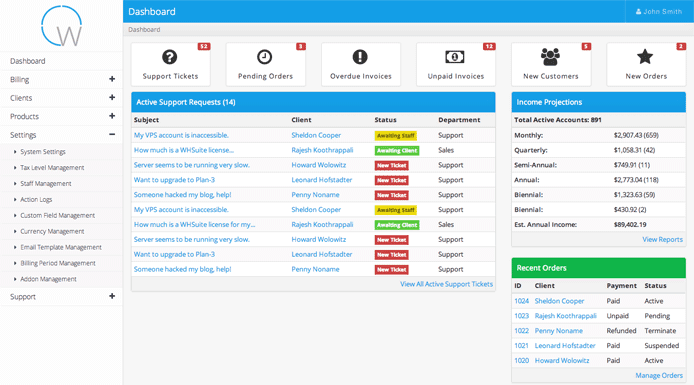
Task: Open Staff Management
Action: click(x=46, y=184)
